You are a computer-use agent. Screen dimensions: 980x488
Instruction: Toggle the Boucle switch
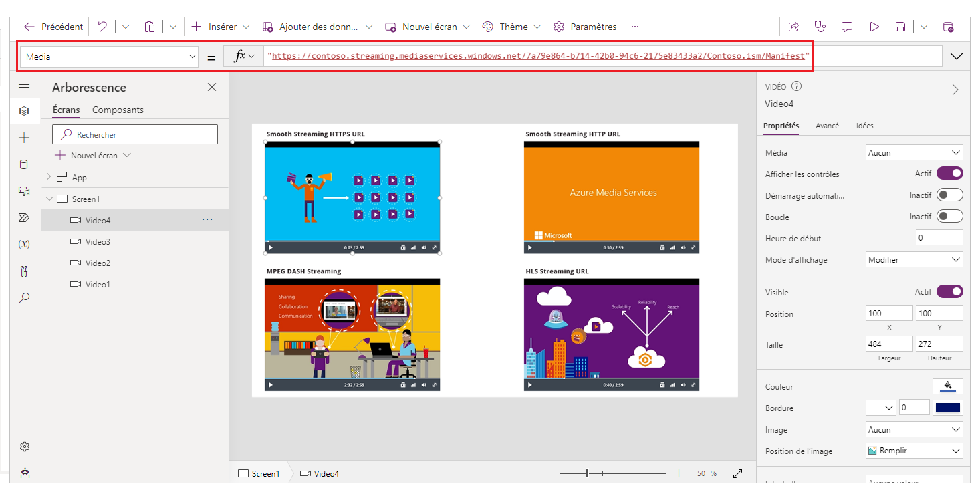(950, 217)
